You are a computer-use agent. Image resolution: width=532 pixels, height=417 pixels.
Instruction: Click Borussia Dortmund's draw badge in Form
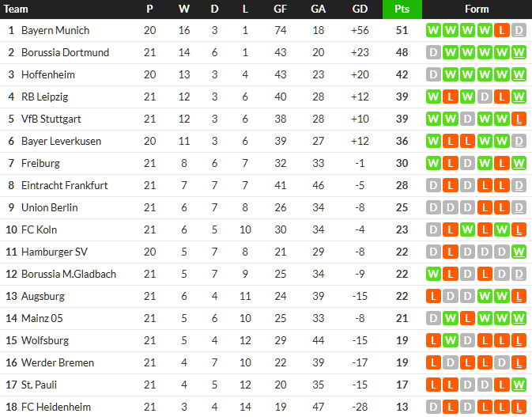(x=432, y=53)
